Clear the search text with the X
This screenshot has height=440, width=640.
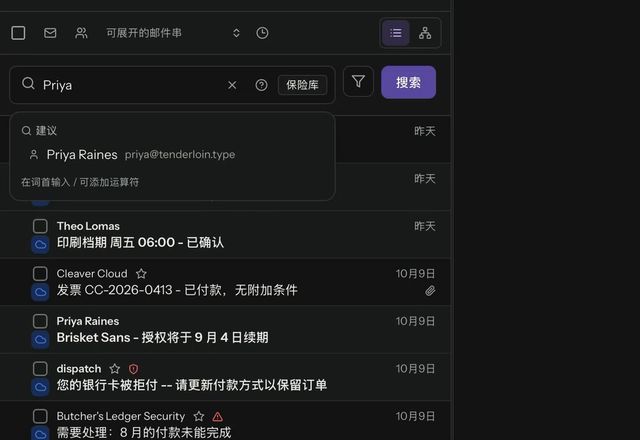(x=232, y=85)
